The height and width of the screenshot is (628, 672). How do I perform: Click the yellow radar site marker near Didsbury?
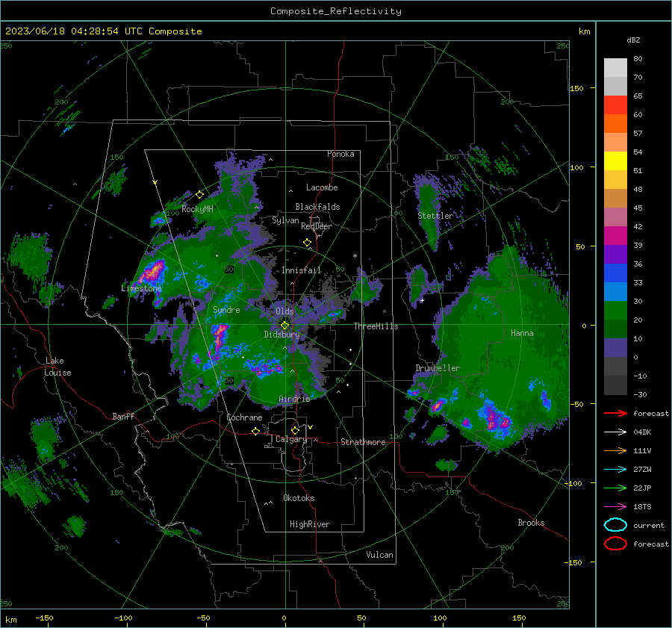point(284,325)
